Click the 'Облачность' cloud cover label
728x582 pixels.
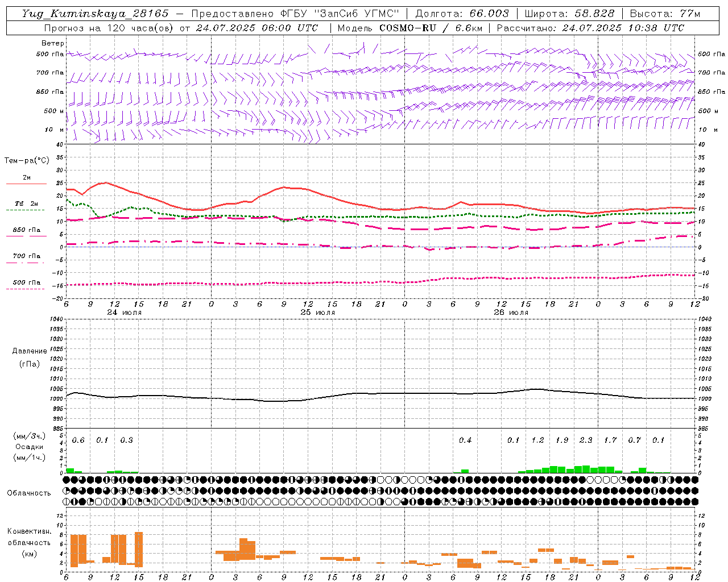tap(29, 493)
